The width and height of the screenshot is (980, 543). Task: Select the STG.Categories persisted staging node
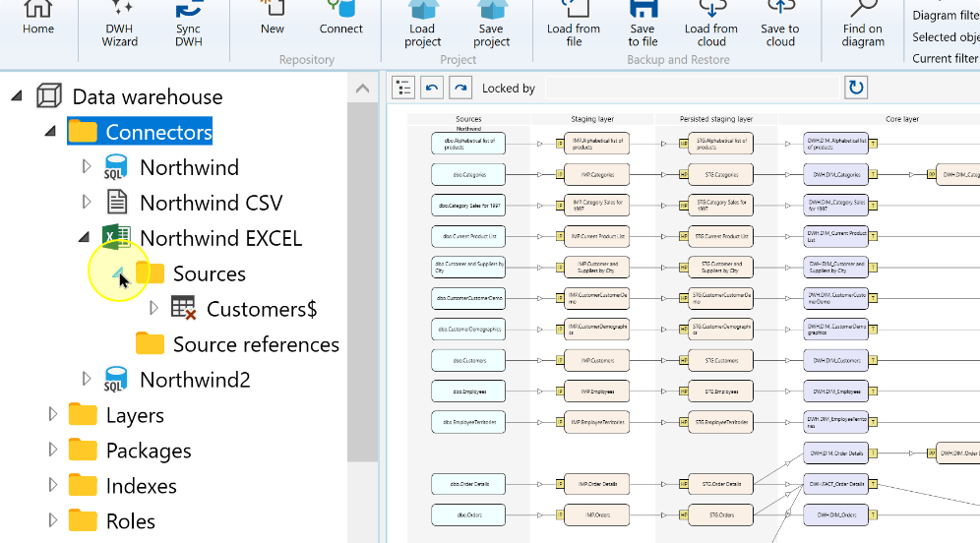[720, 174]
